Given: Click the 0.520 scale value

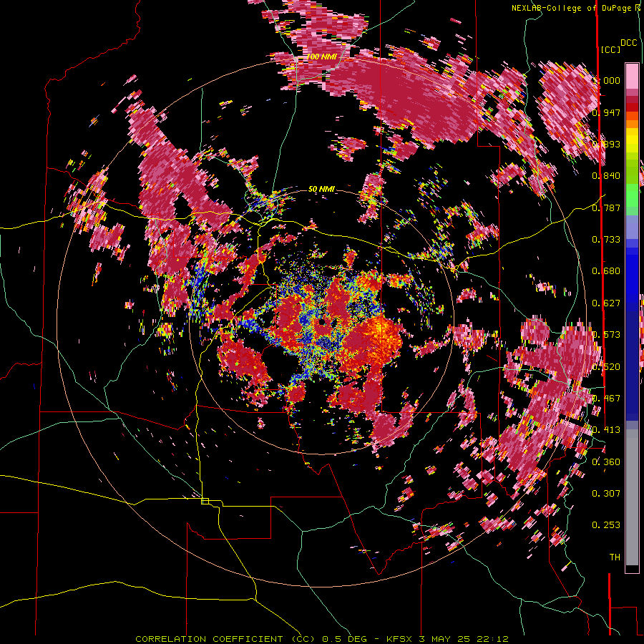Looking at the screenshot, I should pyautogui.click(x=606, y=367).
